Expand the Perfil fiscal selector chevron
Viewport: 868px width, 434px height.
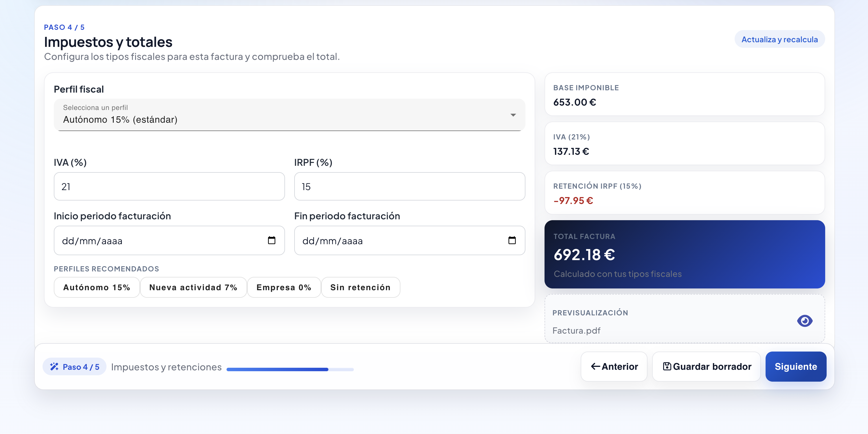point(512,115)
